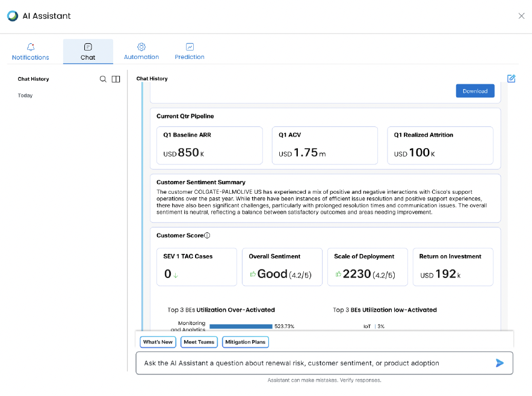532x396 pixels.
Task: Click the Top 3 BEs Utilization low-Activated title
Action: [x=385, y=310]
